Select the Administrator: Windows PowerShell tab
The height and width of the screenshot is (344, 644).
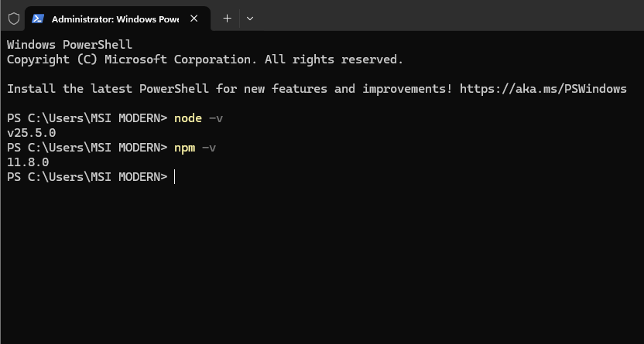[x=118, y=19]
